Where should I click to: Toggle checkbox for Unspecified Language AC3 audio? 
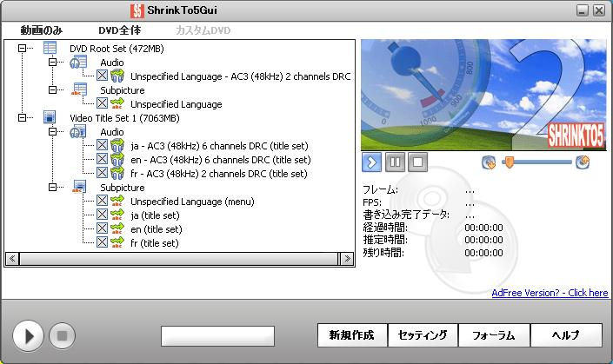102,76
